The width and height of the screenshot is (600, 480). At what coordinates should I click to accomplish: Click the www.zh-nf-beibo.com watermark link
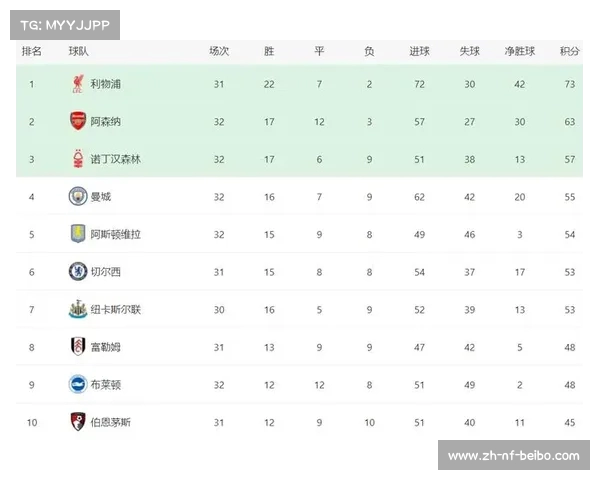click(514, 455)
